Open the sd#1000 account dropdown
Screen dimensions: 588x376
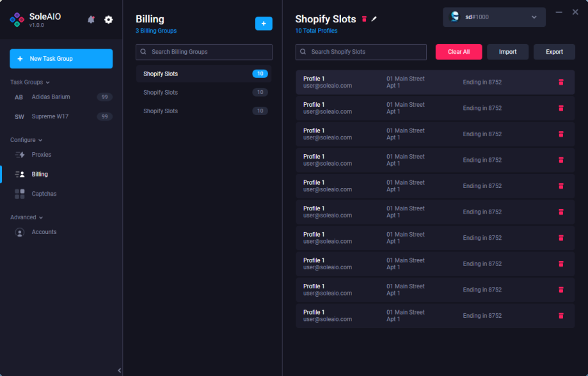click(x=494, y=17)
